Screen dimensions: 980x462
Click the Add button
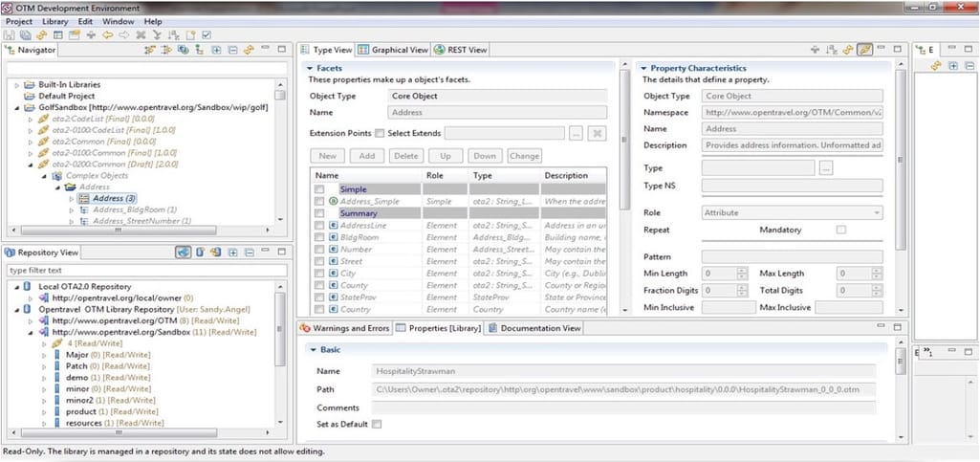click(367, 156)
